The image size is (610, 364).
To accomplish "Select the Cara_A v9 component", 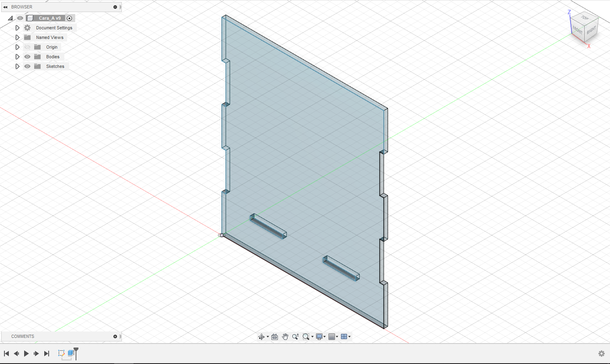I will click(x=50, y=18).
